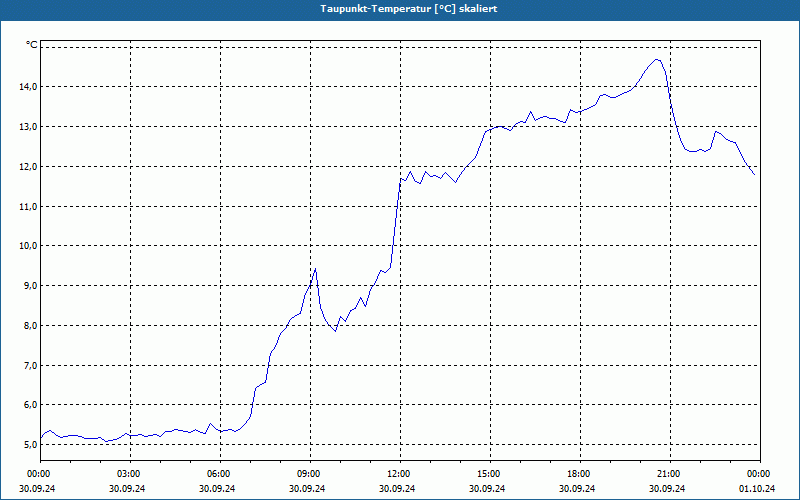
Task: Click the 30.09.24 date under 15:00
Action: 487,488
